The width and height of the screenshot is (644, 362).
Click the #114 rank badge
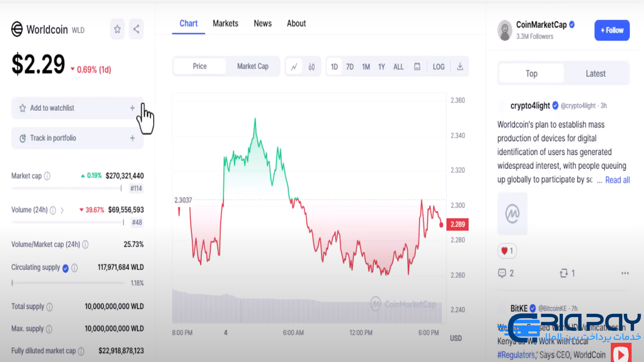tap(136, 188)
